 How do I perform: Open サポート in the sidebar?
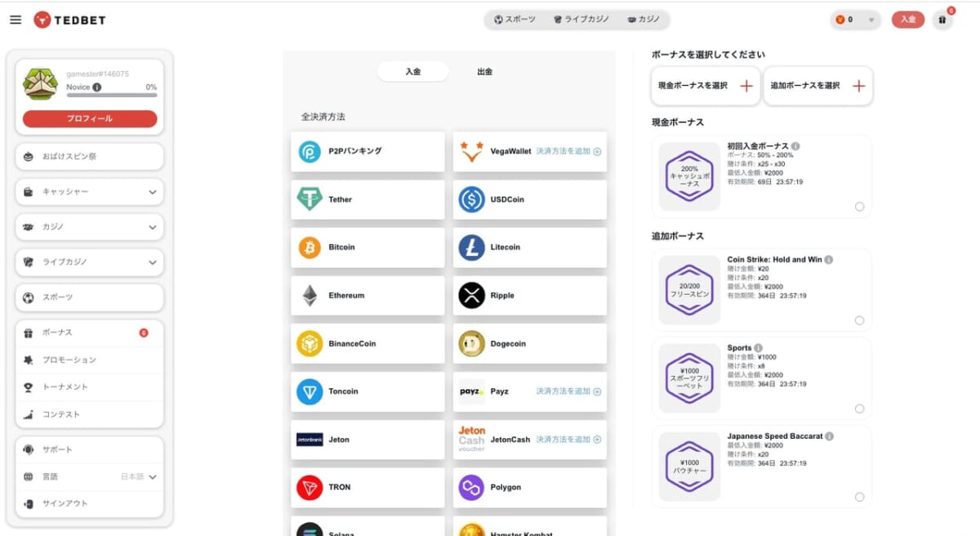pos(89,449)
